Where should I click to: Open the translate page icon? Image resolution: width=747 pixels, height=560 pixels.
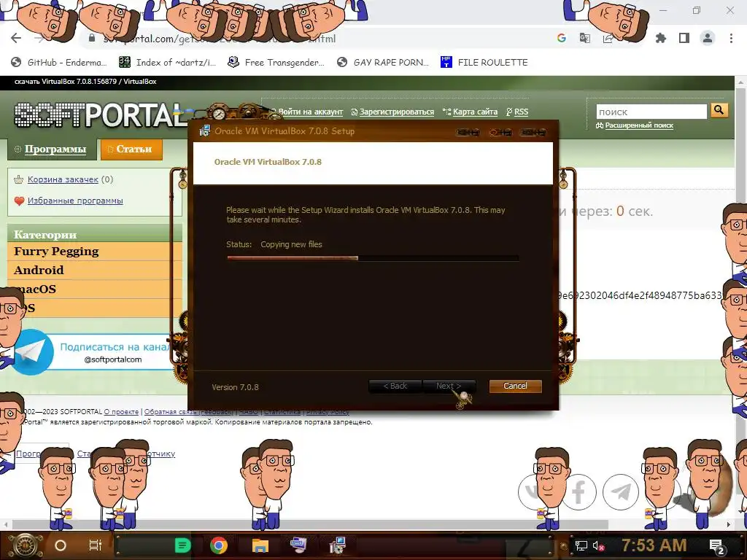584,39
